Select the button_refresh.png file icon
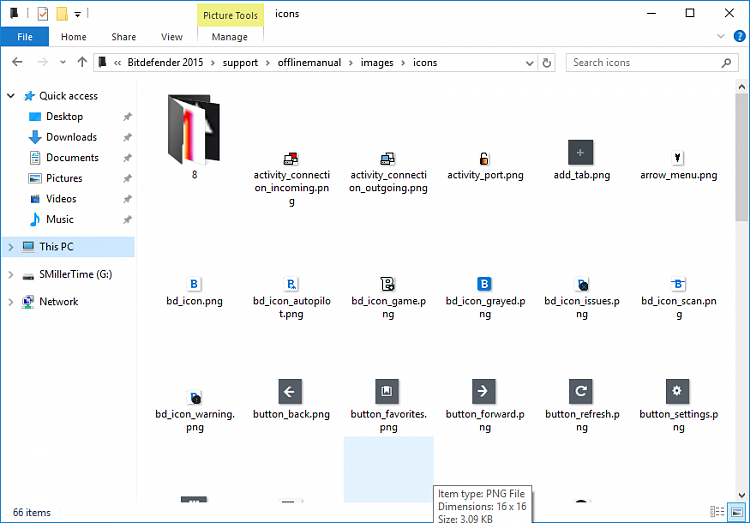Image resolution: width=750 pixels, height=523 pixels. (581, 392)
